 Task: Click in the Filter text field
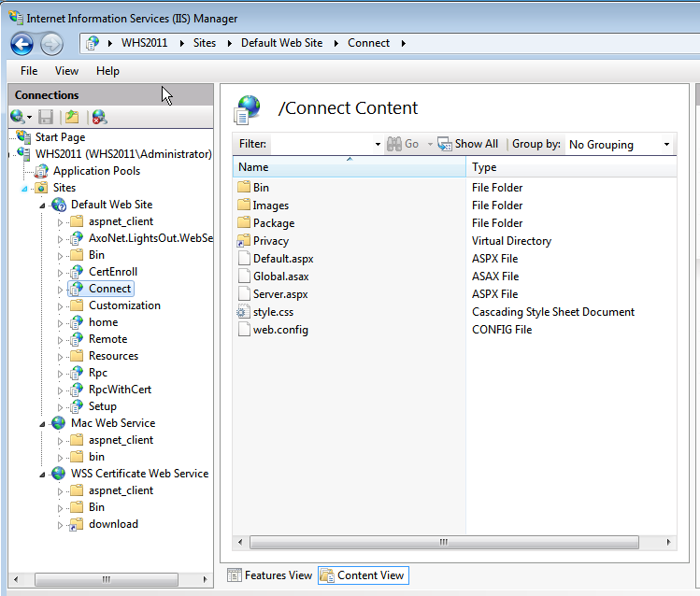click(x=321, y=145)
